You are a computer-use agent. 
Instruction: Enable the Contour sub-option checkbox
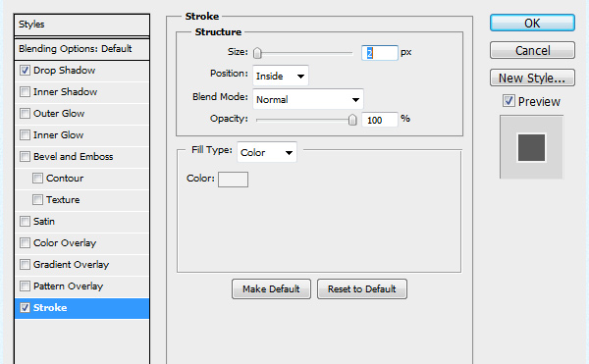[x=37, y=178]
